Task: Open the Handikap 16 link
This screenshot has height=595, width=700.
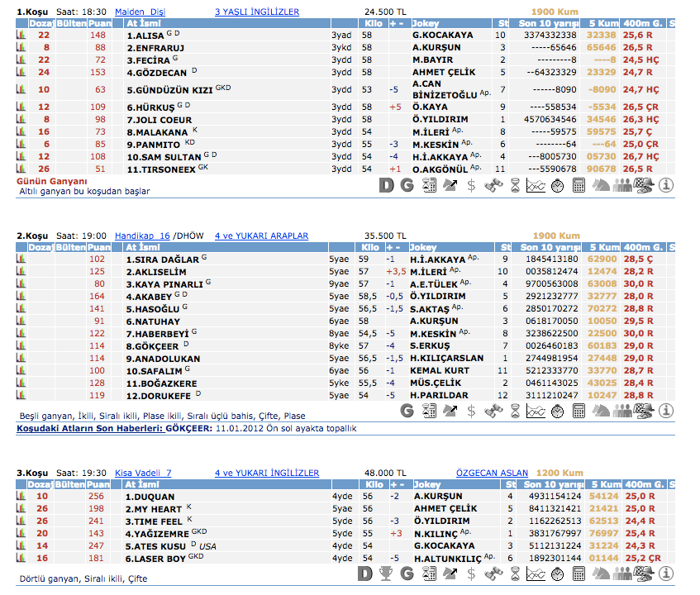Action: coord(142,236)
